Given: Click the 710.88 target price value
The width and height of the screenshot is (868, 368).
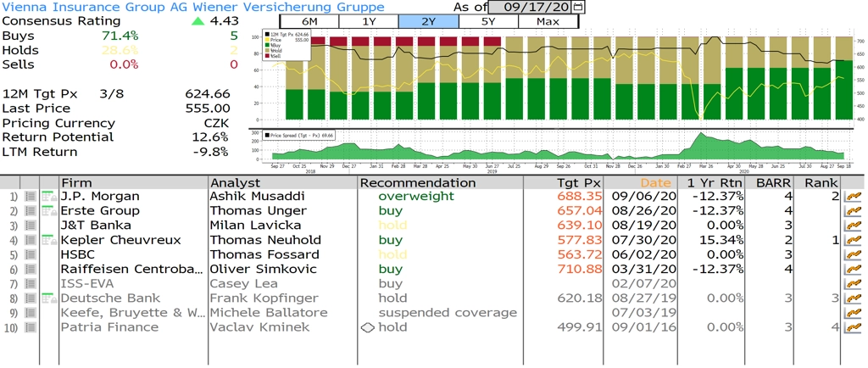Looking at the screenshot, I should click(x=579, y=269).
